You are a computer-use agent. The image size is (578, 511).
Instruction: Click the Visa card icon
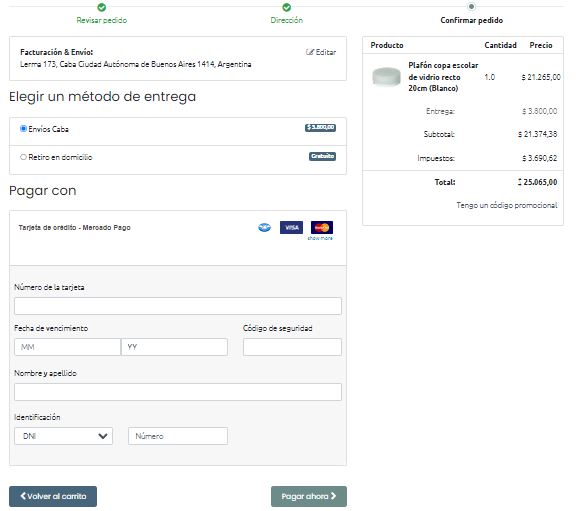[x=291, y=227]
